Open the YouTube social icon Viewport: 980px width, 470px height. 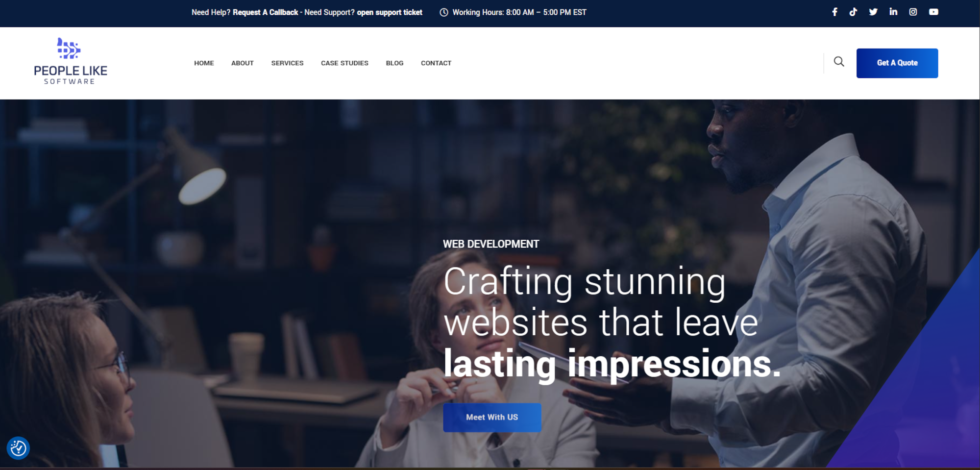click(x=933, y=12)
